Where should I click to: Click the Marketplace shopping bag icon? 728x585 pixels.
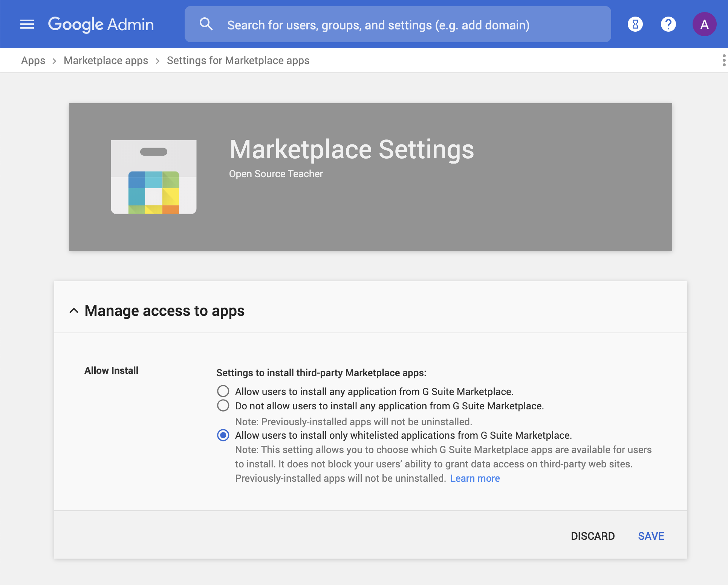pos(154,177)
